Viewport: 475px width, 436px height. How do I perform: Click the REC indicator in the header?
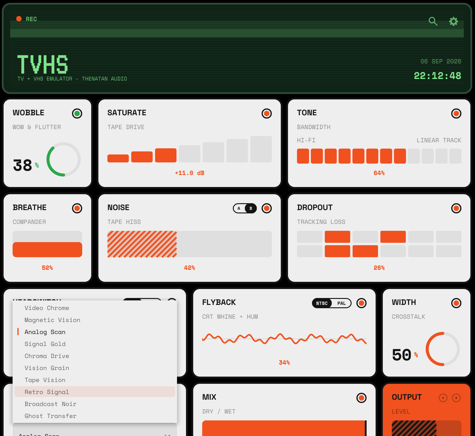[x=27, y=19]
